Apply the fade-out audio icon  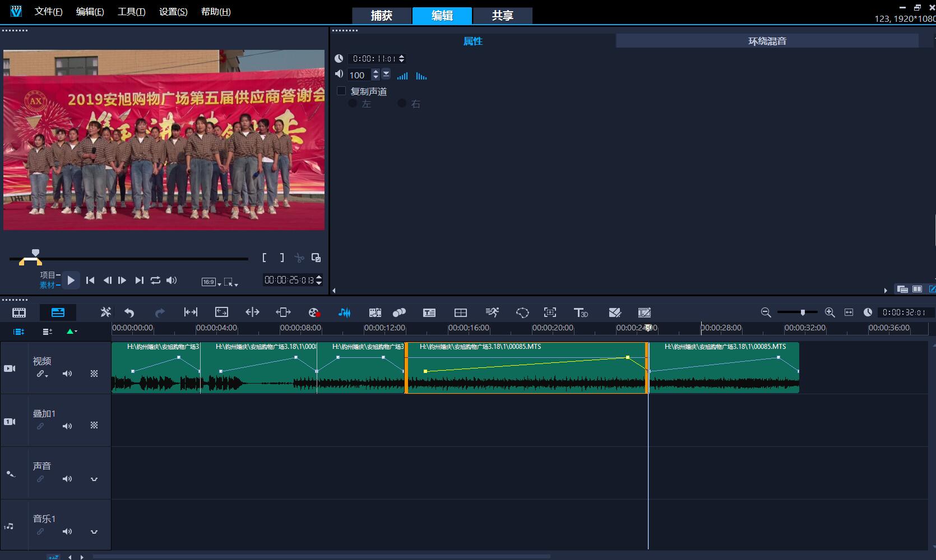[421, 76]
